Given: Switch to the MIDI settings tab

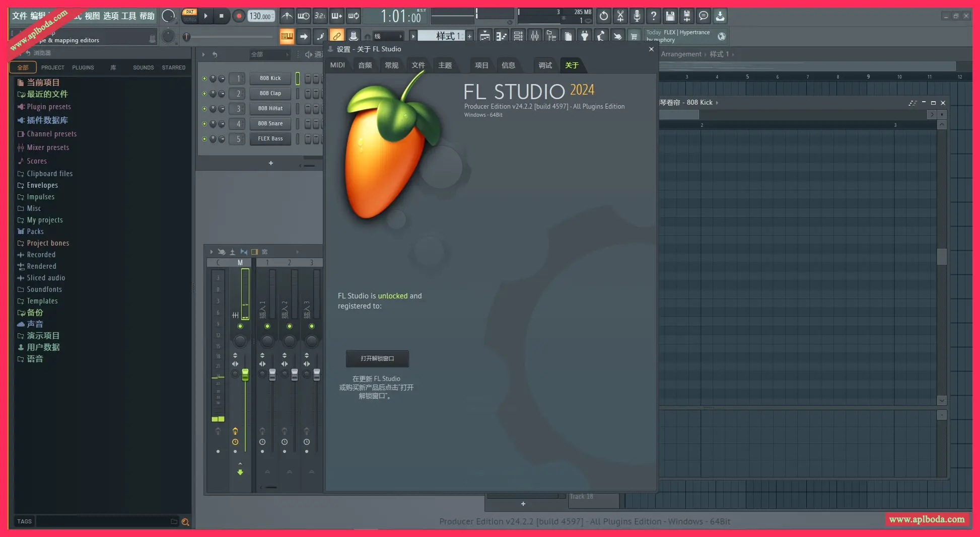Looking at the screenshot, I should [337, 65].
